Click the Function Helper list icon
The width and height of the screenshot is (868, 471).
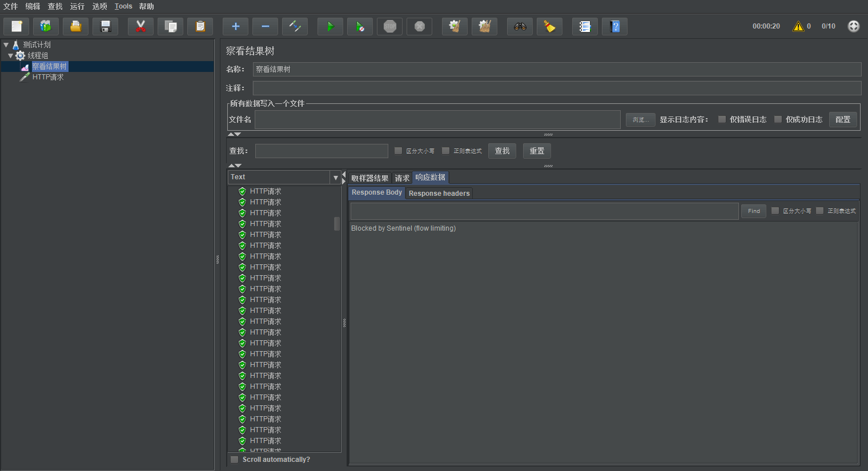[585, 26]
